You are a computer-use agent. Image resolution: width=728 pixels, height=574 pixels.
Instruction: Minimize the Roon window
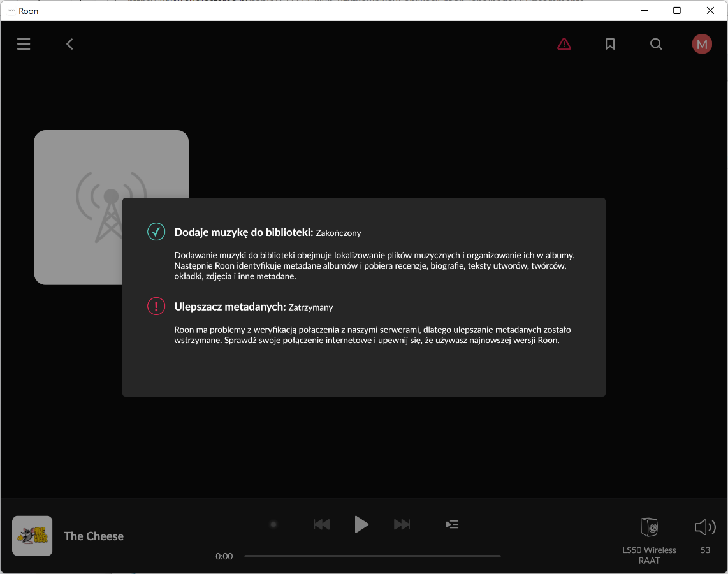click(x=644, y=11)
